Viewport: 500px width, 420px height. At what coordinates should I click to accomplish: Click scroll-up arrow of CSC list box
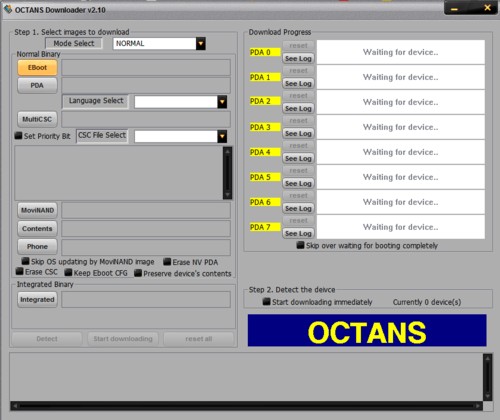[228, 151]
